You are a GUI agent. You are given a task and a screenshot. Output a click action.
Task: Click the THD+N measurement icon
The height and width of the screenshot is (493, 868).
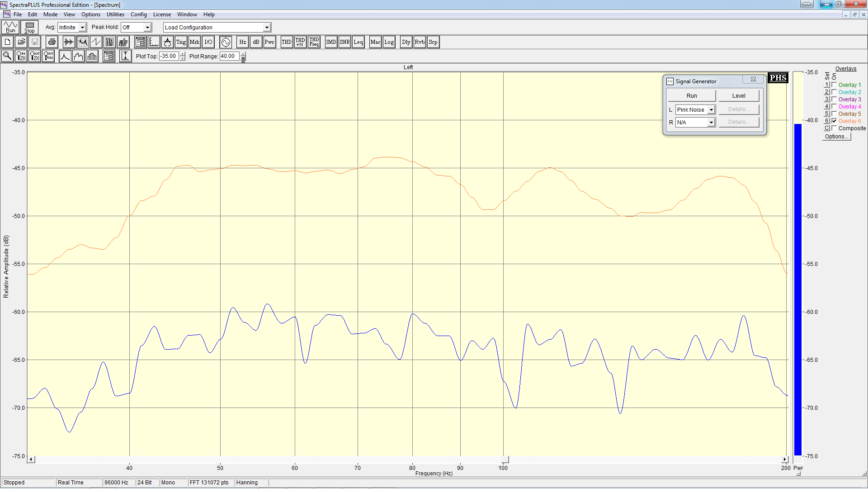(300, 42)
